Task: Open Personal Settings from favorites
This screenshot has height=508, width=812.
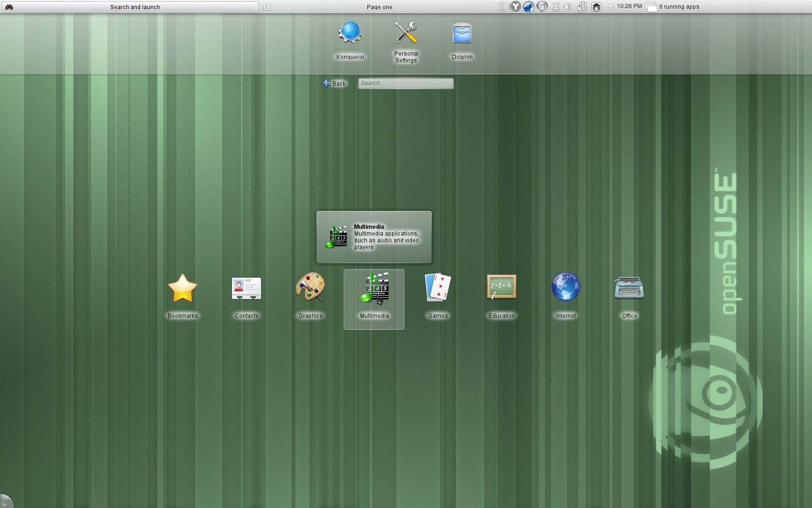Action: [406, 42]
